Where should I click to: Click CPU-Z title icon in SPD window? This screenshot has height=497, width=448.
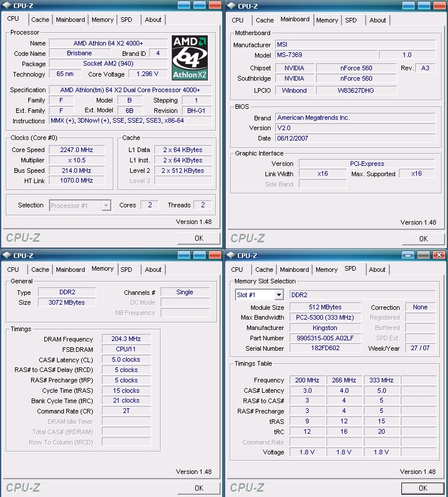pyautogui.click(x=231, y=255)
